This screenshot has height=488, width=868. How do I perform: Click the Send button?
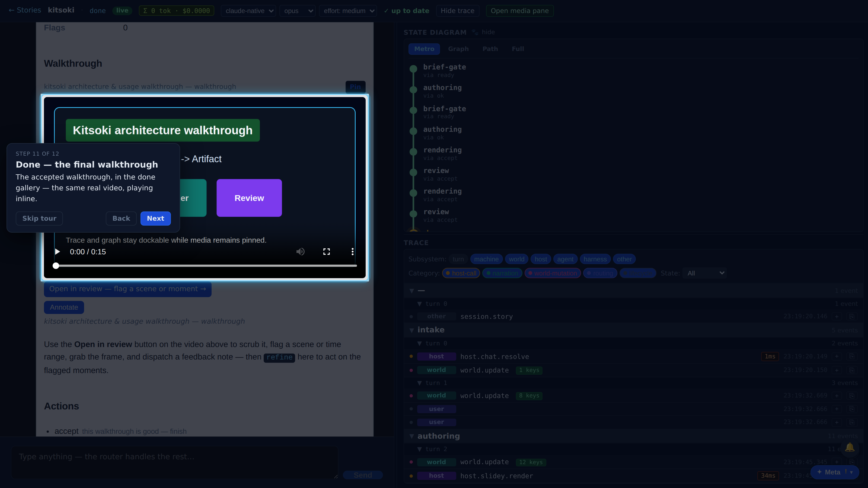coord(363,475)
